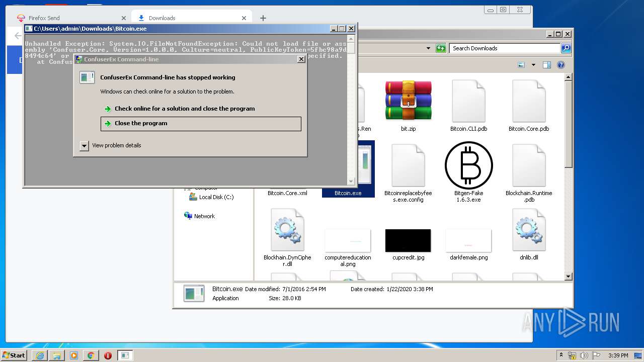The width and height of the screenshot is (644, 362).
Task: Select the computereducational.png thumbnail
Action: tap(348, 240)
